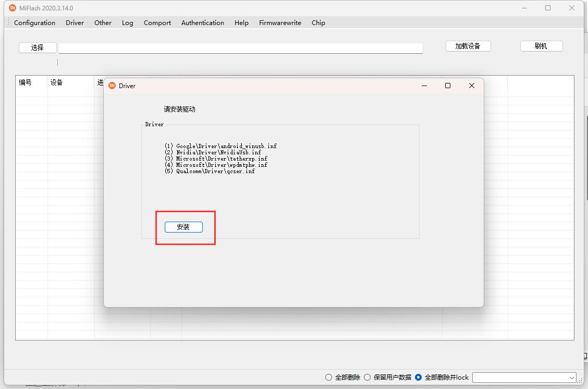This screenshot has height=389, width=588.
Task: Click the 选择 select button
Action: (38, 47)
